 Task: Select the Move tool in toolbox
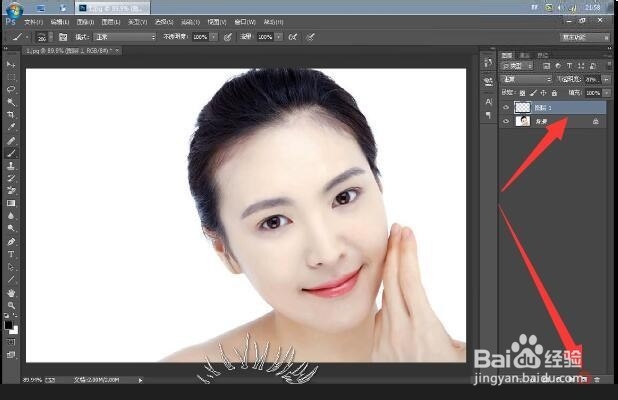pos(11,64)
